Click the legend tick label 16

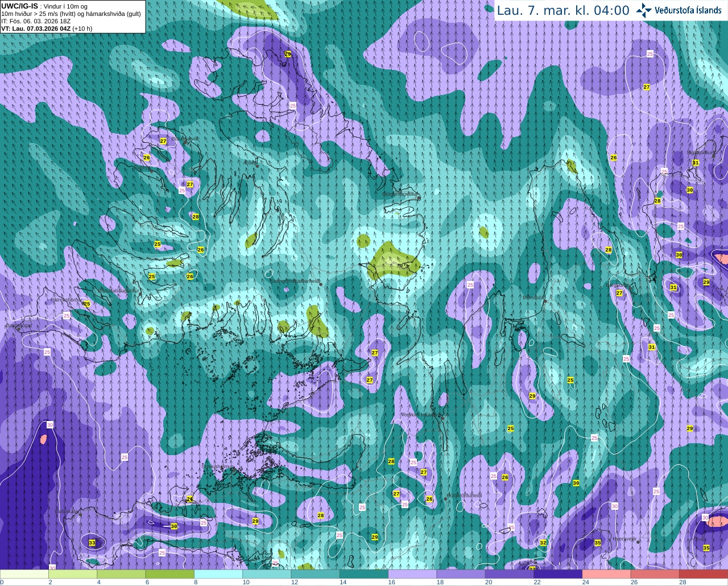392,582
